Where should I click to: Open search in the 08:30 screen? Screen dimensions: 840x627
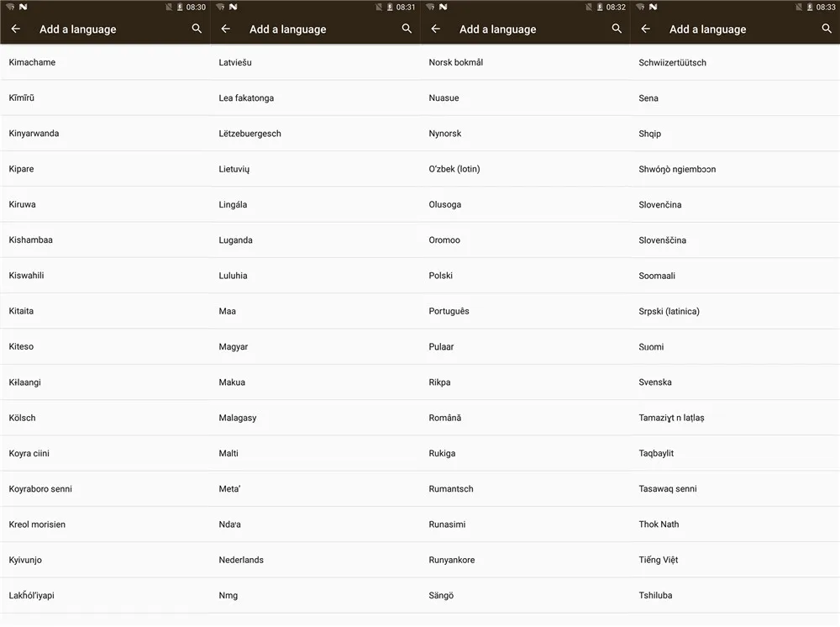click(197, 29)
